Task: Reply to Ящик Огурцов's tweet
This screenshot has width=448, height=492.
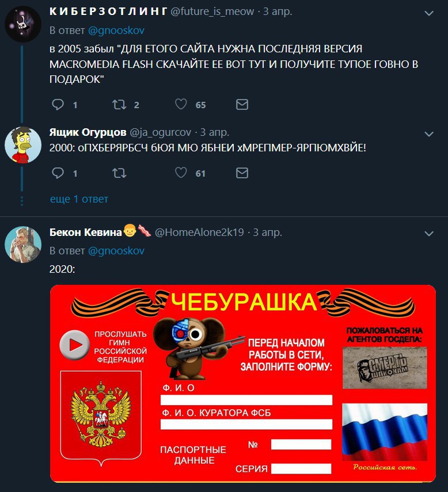Action: [x=58, y=173]
